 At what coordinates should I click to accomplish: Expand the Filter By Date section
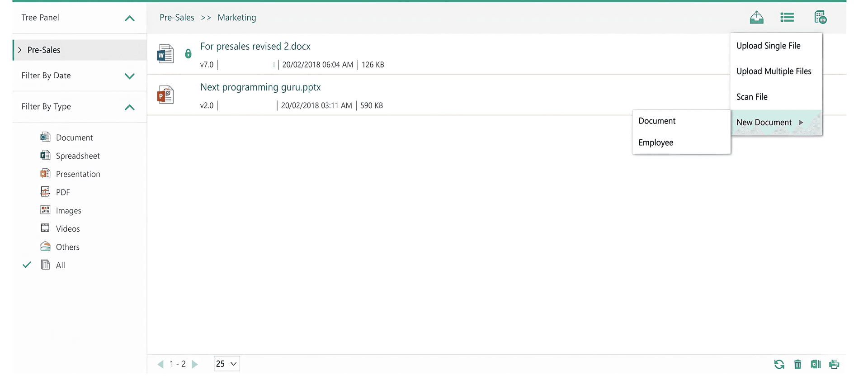point(130,76)
